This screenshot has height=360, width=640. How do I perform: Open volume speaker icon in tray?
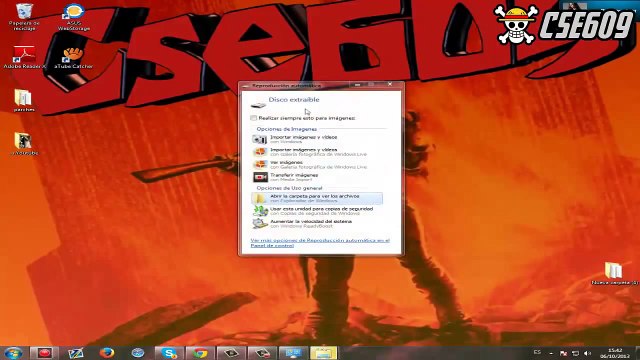587,353
